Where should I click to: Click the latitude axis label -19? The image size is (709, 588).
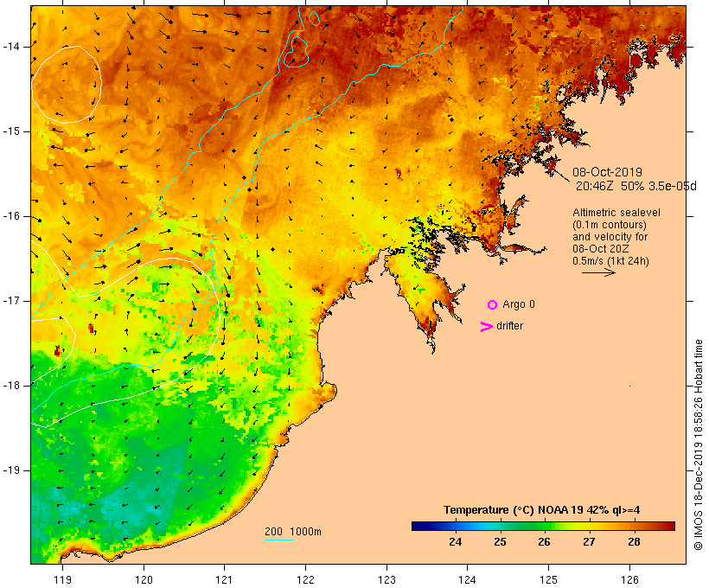coord(11,470)
